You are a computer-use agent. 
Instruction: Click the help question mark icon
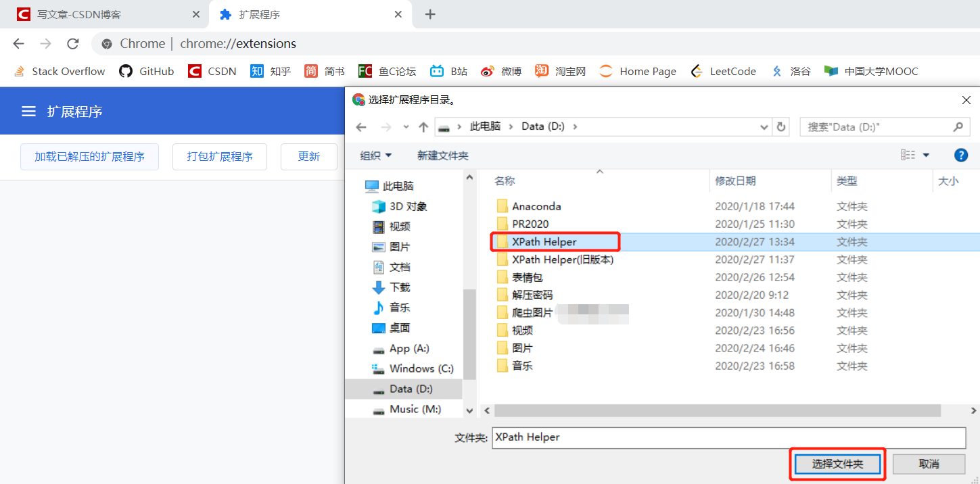(961, 155)
